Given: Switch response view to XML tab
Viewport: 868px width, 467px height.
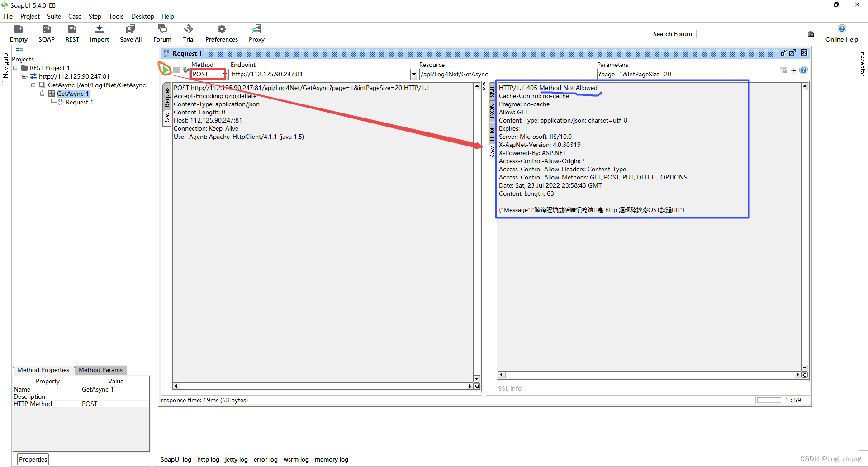Looking at the screenshot, I should tap(492, 92).
